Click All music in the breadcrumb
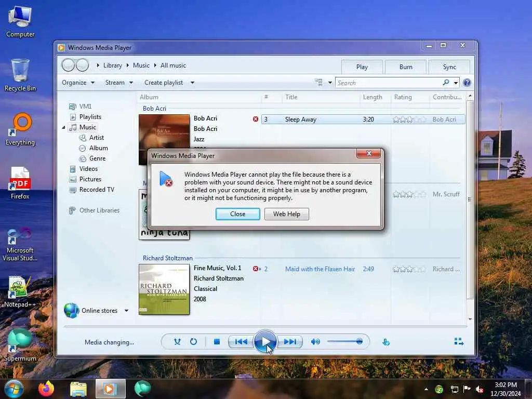This screenshot has width=532, height=399. coord(173,65)
